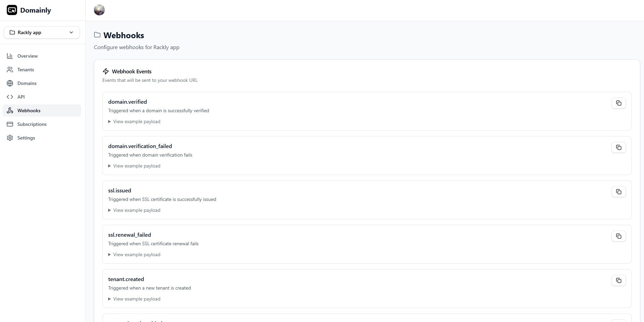This screenshot has height=322, width=644.
Task: Click the Tenants people icon
Action: (10, 70)
